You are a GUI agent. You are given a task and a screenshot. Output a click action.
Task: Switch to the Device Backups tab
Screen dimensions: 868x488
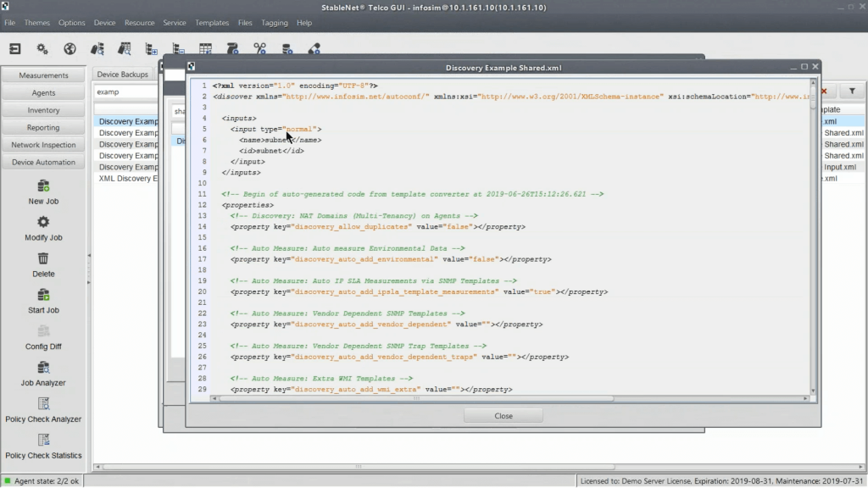pos(122,75)
